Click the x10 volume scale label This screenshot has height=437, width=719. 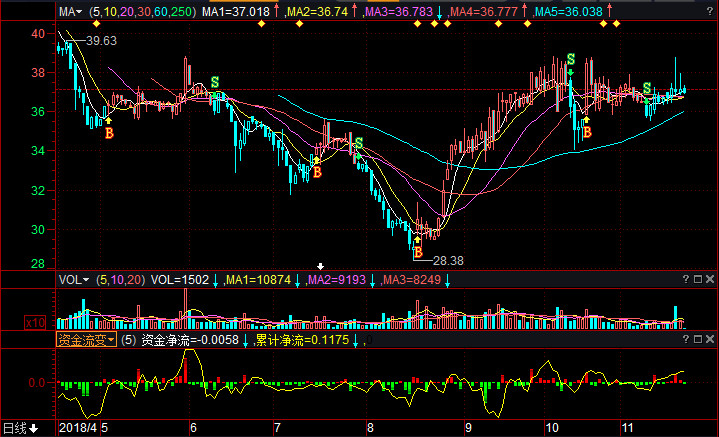click(35, 323)
